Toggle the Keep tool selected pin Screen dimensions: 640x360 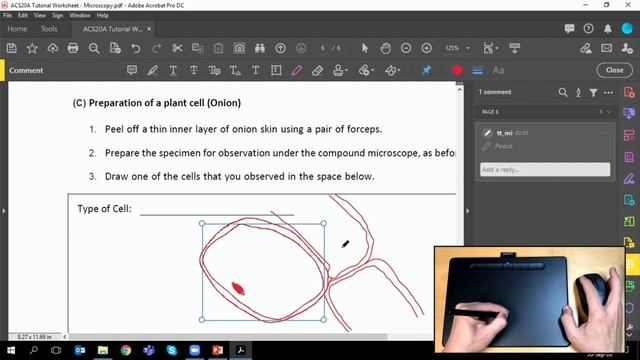[x=427, y=70]
